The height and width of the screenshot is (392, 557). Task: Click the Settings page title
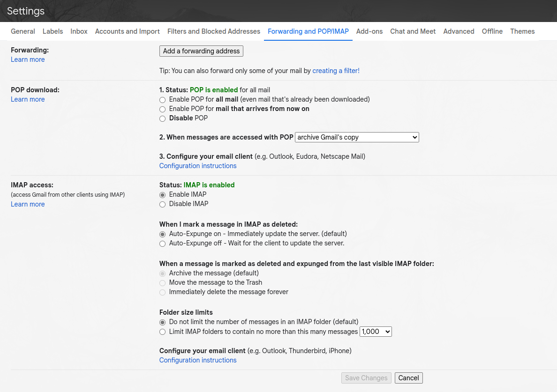[x=26, y=11]
